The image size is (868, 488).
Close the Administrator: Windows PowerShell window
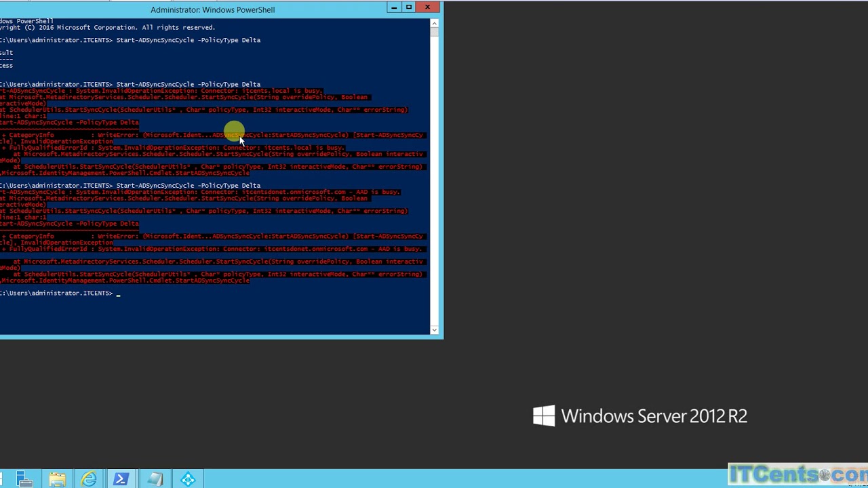[x=427, y=7]
